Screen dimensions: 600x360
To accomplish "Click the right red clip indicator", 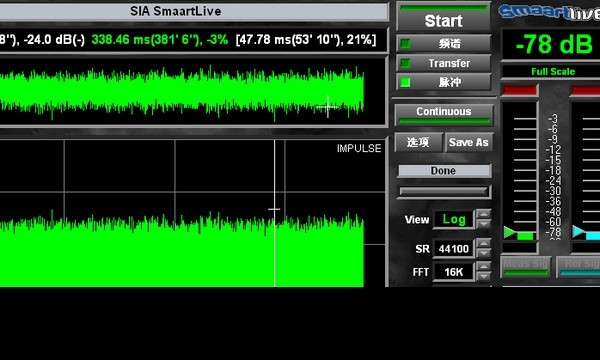I will (x=585, y=90).
